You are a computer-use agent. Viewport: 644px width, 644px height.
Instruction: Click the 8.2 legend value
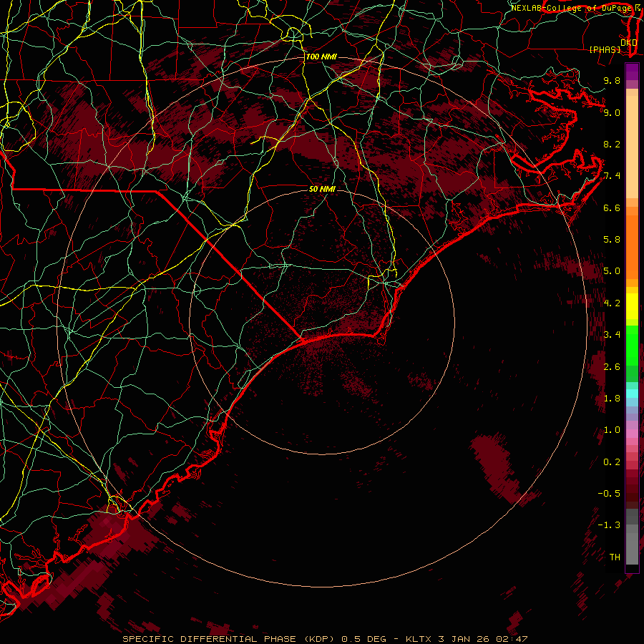612,144
